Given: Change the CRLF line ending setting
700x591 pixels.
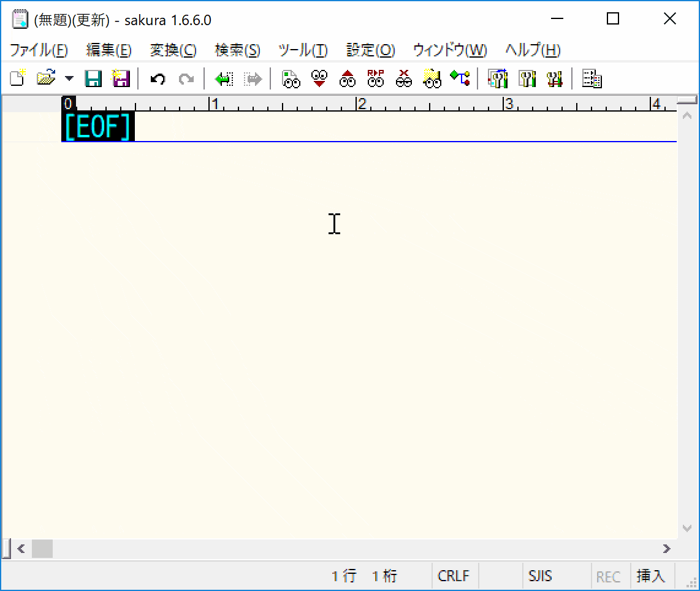Looking at the screenshot, I should pyautogui.click(x=454, y=576).
